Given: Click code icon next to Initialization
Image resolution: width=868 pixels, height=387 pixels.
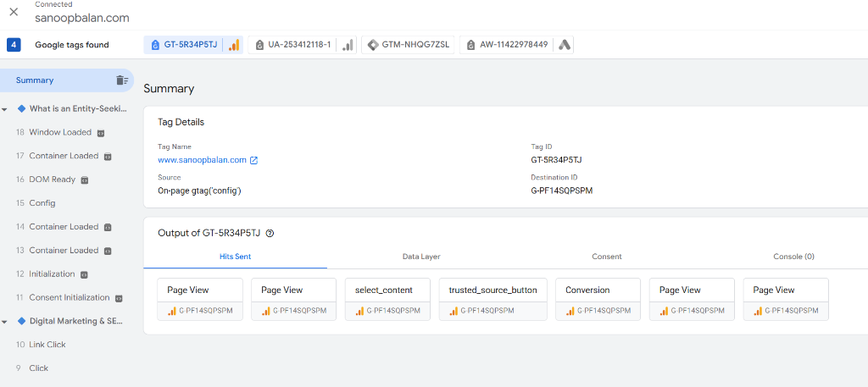Looking at the screenshot, I should coord(84,274).
